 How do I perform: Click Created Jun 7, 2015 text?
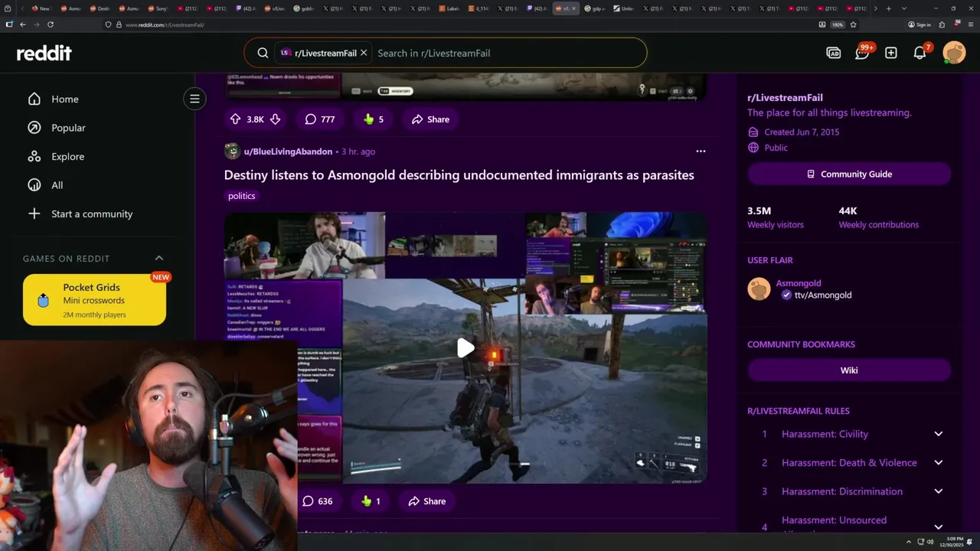coord(802,132)
